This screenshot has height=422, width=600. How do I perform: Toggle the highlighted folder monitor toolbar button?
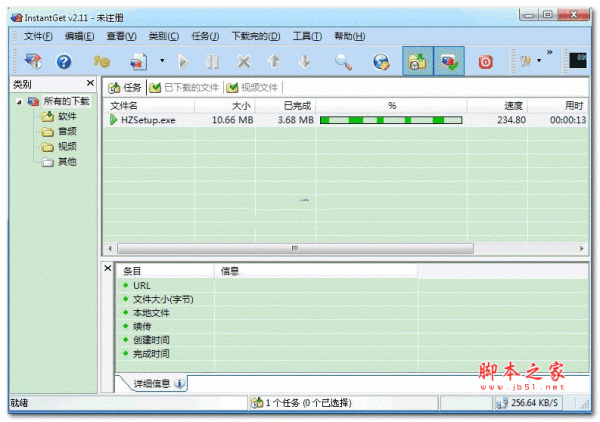(x=417, y=61)
